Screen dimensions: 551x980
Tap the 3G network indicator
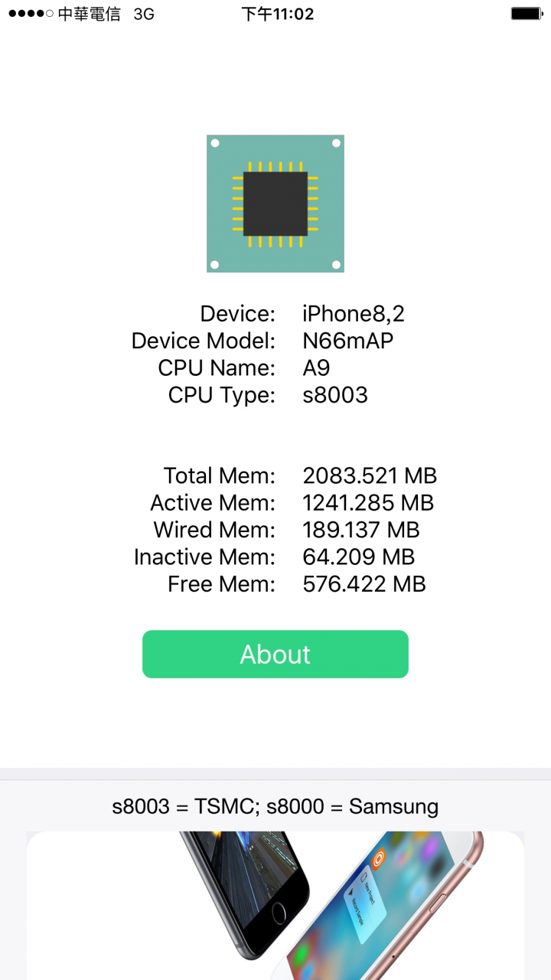coord(144,14)
